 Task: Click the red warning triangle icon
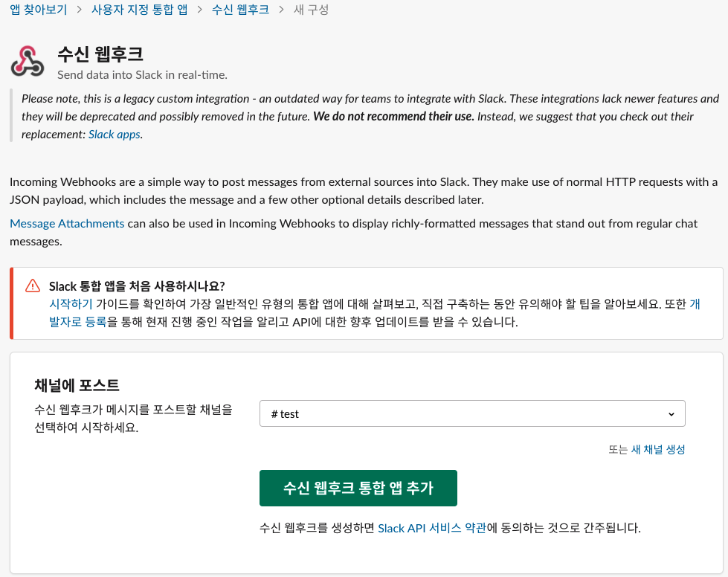(33, 286)
